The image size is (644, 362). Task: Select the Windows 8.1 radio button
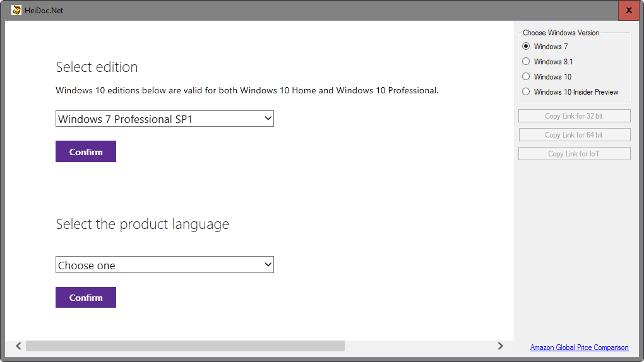(526, 62)
